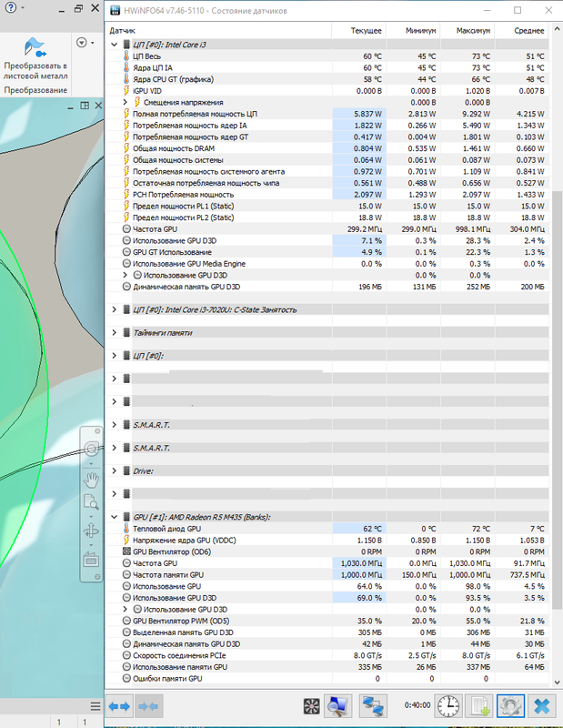Reset the sensor timer with the clock icon
563x728 pixels.
click(x=447, y=706)
